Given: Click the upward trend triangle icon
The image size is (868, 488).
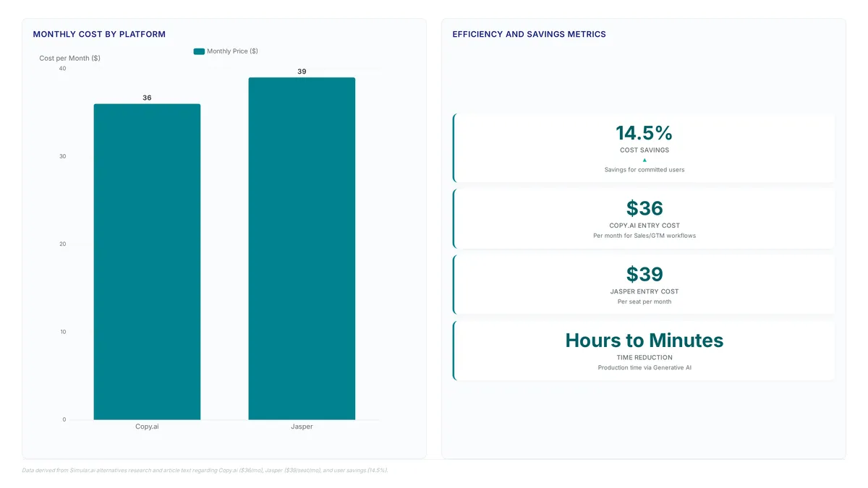Looking at the screenshot, I should [x=644, y=160].
